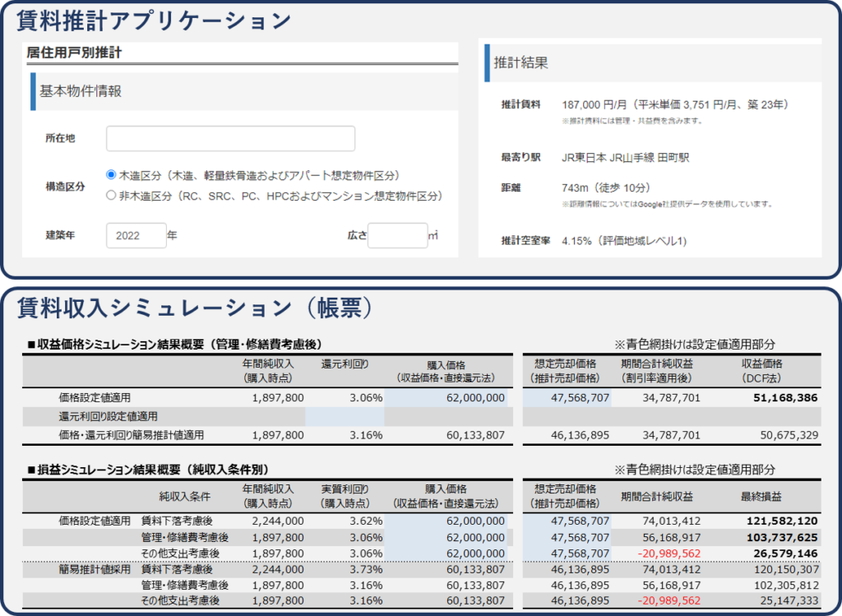Click the DCF value 50,675,329
842x616 pixels.
(789, 435)
